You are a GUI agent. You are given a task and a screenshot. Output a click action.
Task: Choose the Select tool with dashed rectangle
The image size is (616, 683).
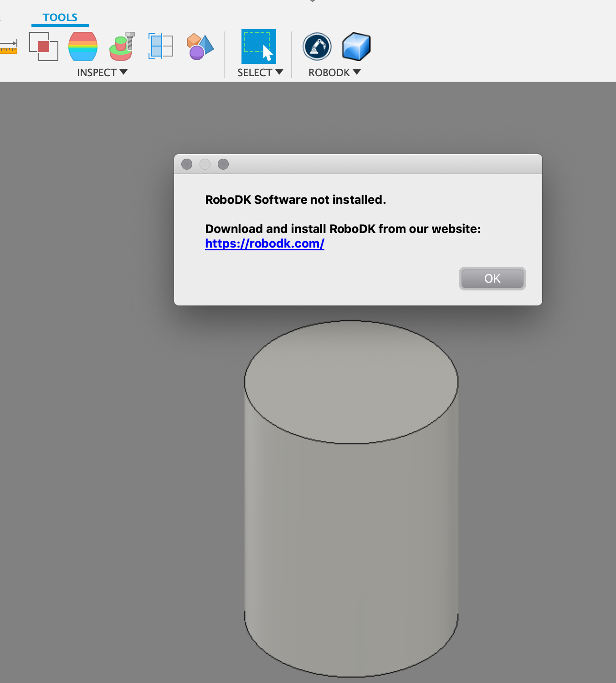[x=258, y=47]
